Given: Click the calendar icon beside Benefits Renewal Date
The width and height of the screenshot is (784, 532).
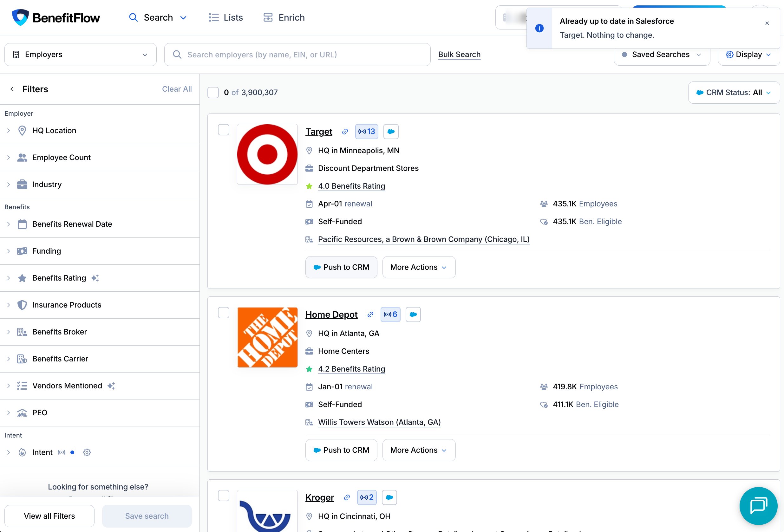Looking at the screenshot, I should pyautogui.click(x=22, y=224).
